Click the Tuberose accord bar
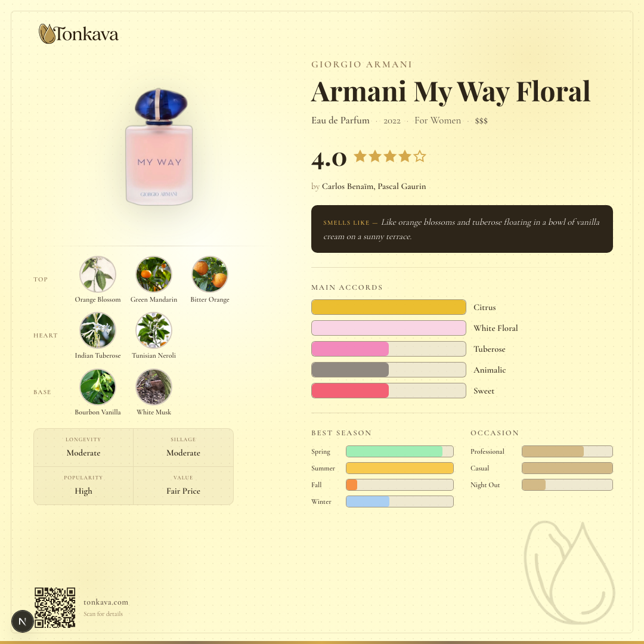Viewport: 644px width, 644px height. [389, 349]
